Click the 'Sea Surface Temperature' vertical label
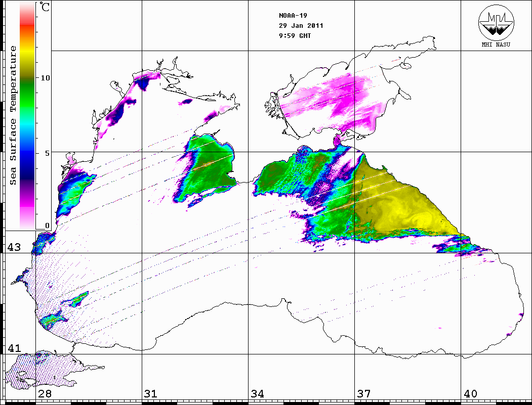 (13, 115)
